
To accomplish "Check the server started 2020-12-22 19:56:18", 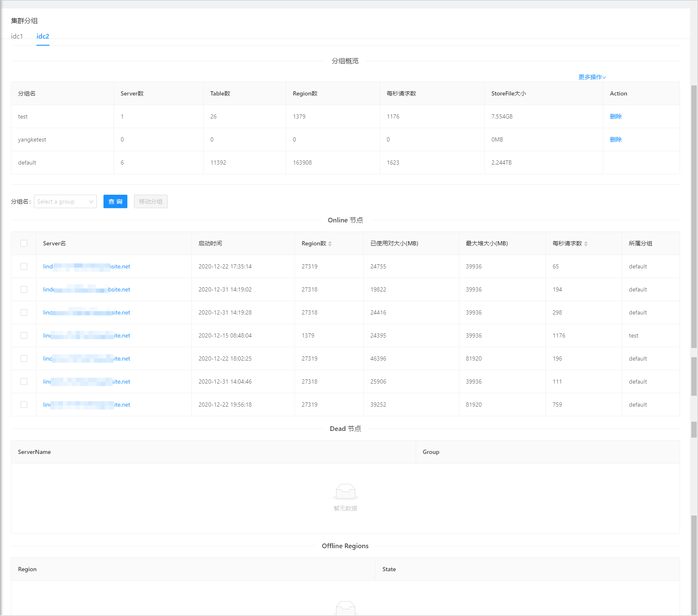I will (x=24, y=405).
